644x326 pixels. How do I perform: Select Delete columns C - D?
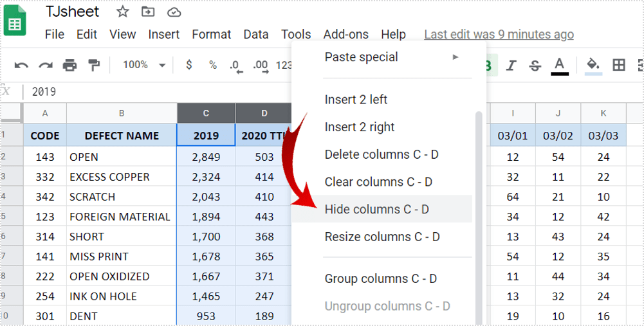pos(382,154)
